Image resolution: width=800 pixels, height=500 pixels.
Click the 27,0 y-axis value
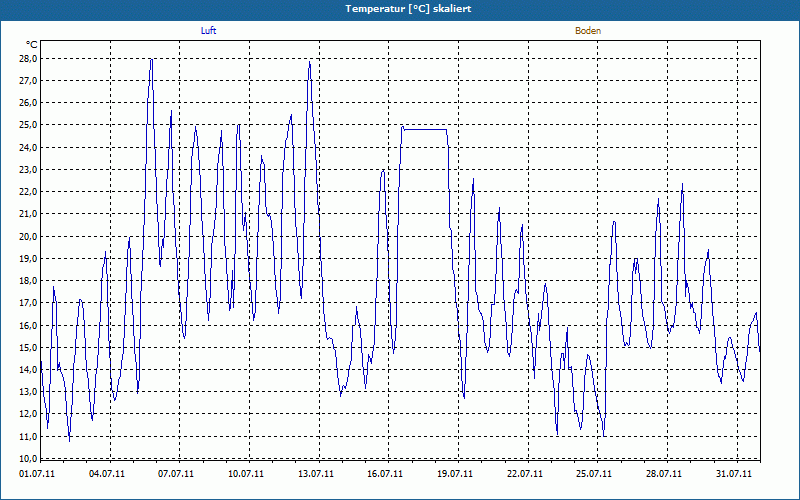click(x=28, y=81)
